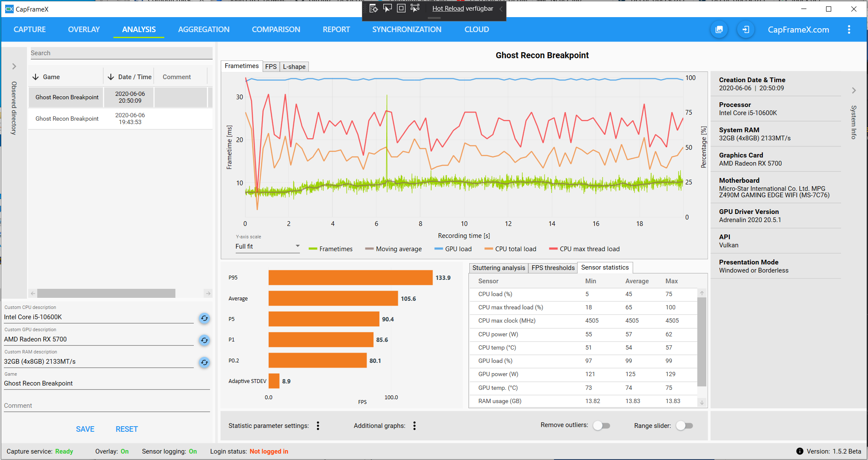The image size is (868, 460).
Task: Sort by Game column arrow
Action: pos(36,77)
